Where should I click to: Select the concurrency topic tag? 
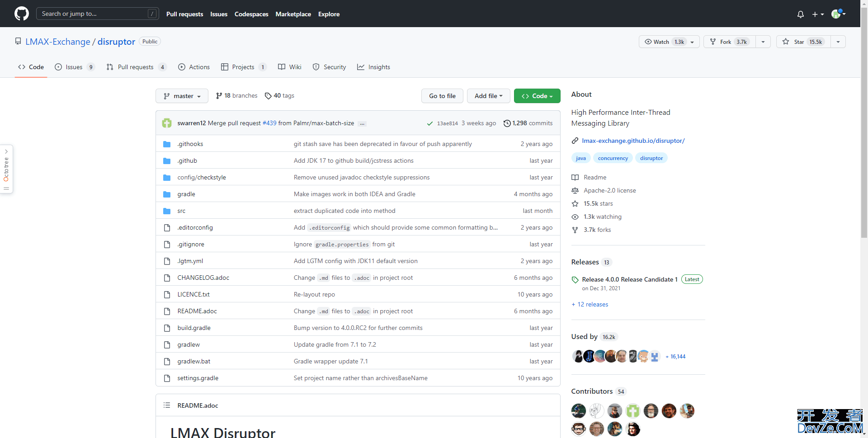pyautogui.click(x=613, y=158)
